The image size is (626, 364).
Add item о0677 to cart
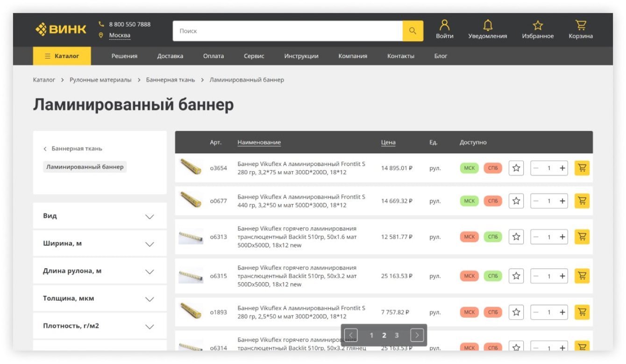pyautogui.click(x=582, y=201)
